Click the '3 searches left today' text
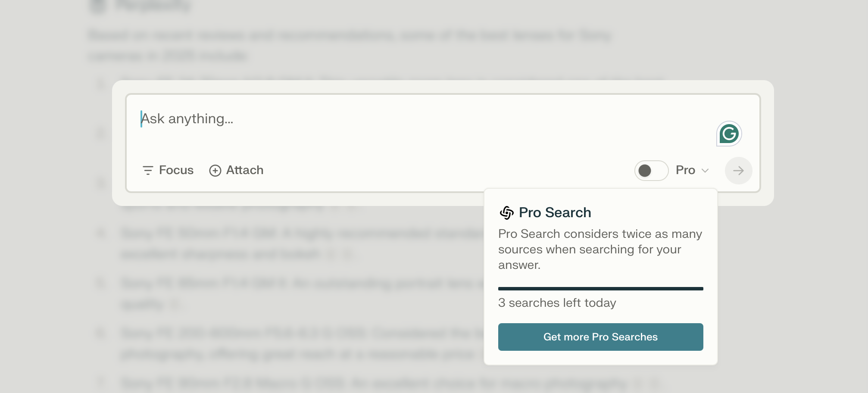This screenshot has height=393, width=868. [557, 303]
